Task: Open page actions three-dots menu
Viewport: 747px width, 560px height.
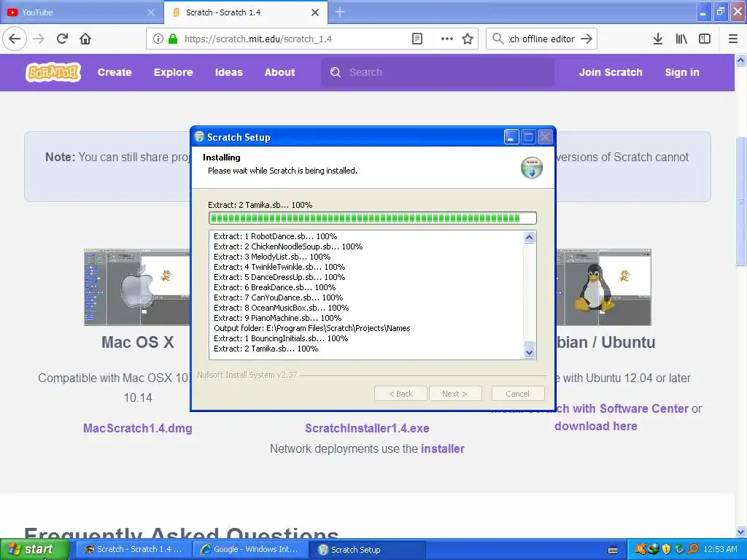Action: click(447, 39)
